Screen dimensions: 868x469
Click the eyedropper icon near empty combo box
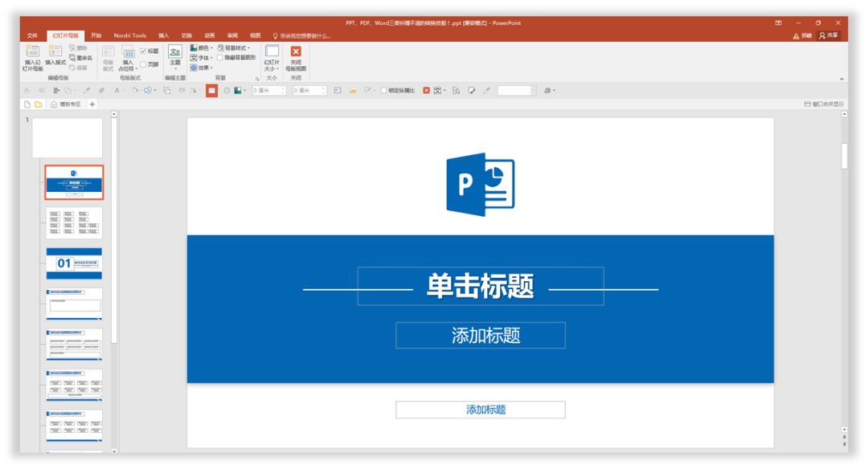pyautogui.click(x=486, y=90)
